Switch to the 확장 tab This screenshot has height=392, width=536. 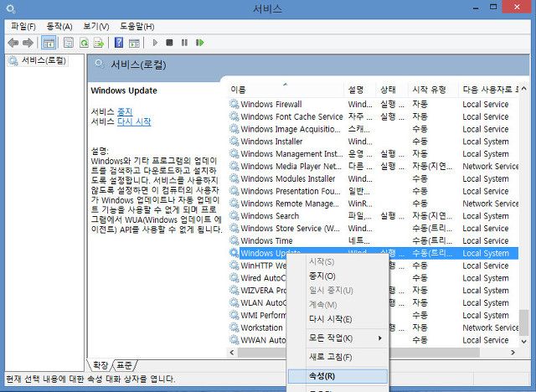click(100, 365)
